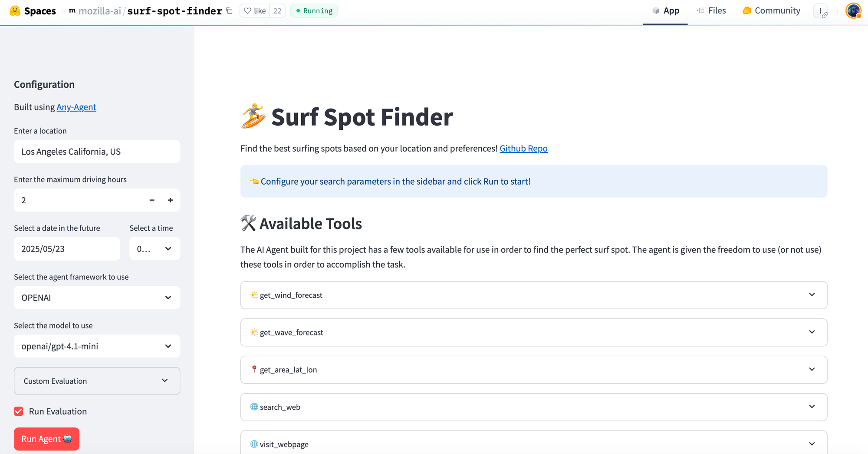Screen dimensions: 868x454
Task: Open the list of 22 likes
Action: (x=277, y=11)
